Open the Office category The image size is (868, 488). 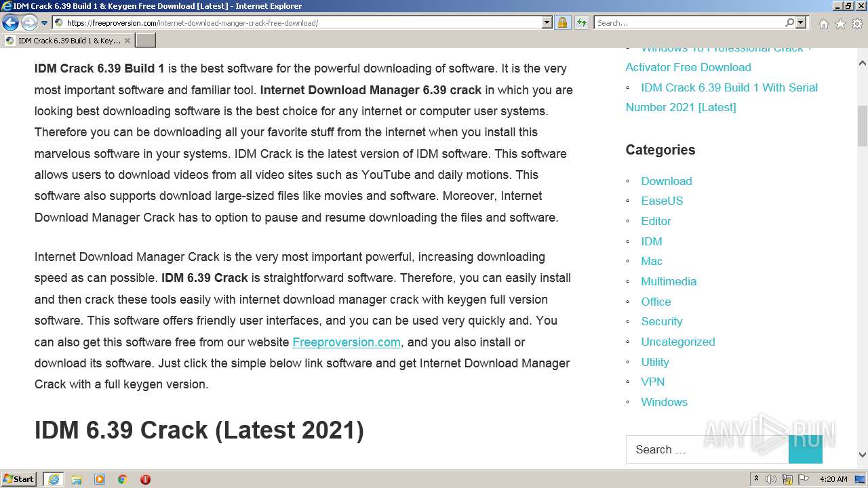coord(656,302)
